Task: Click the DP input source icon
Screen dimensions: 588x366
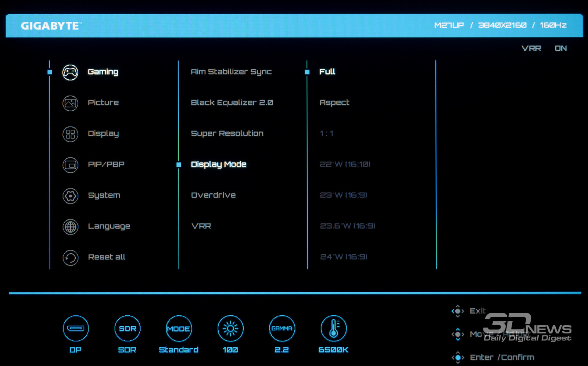Action: (76, 328)
